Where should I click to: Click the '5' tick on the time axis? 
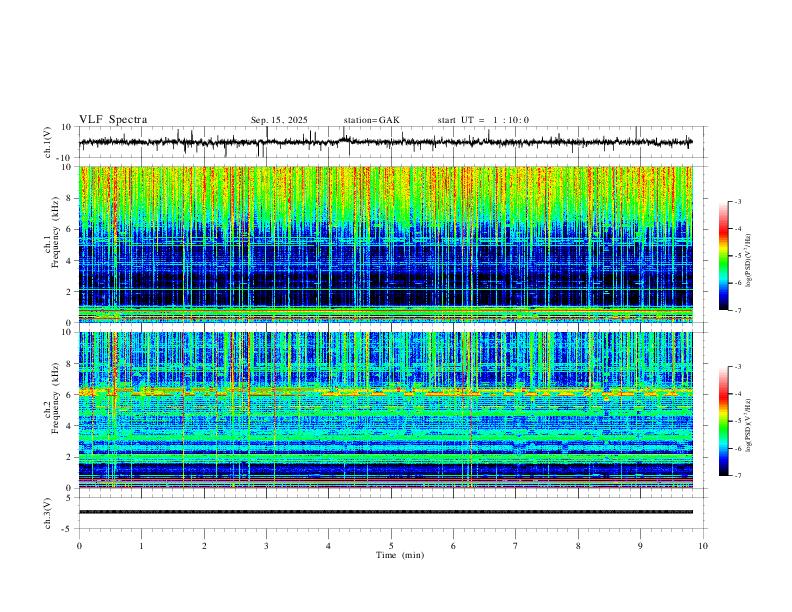[391, 546]
